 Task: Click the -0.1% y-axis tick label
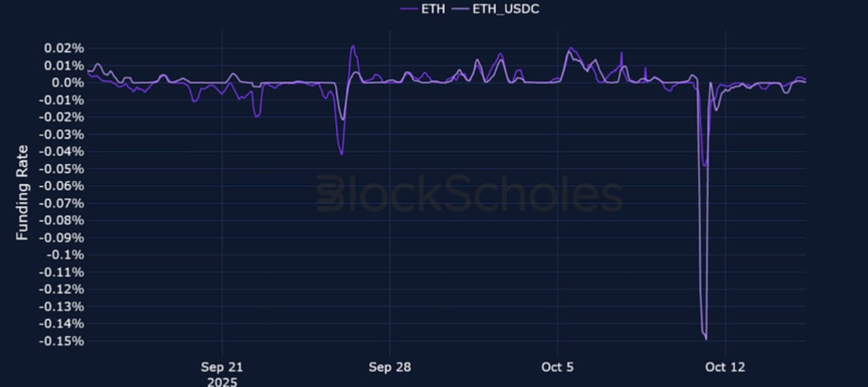(x=66, y=255)
